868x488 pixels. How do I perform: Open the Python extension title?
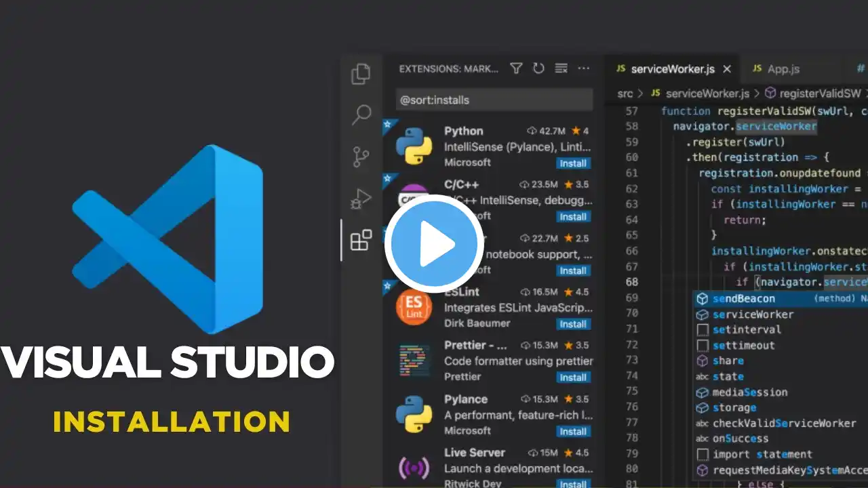click(x=464, y=131)
